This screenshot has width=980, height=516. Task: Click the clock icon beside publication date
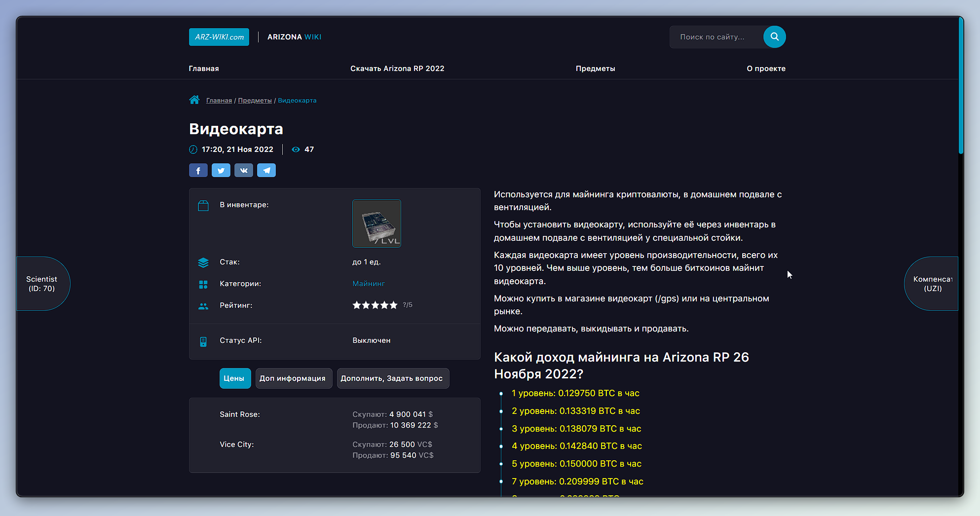coord(193,149)
